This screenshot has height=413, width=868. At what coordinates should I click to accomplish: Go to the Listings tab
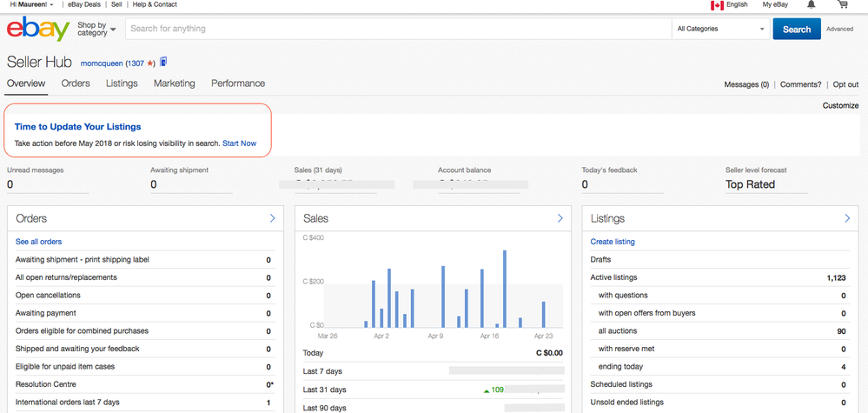point(122,83)
